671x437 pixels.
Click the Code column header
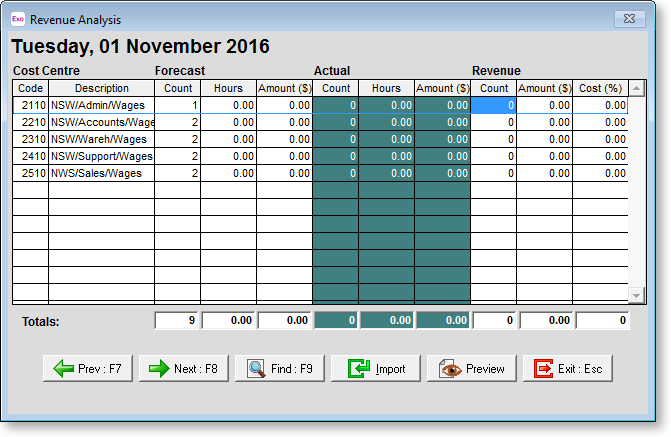tap(30, 88)
